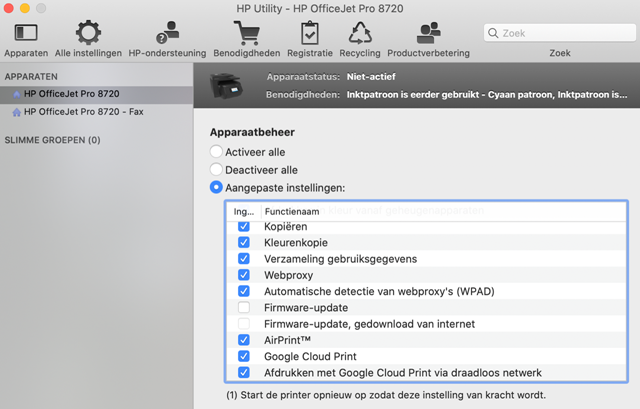The height and width of the screenshot is (409, 640).
Task: Click the magnifier icon in search field
Action: 493,33
